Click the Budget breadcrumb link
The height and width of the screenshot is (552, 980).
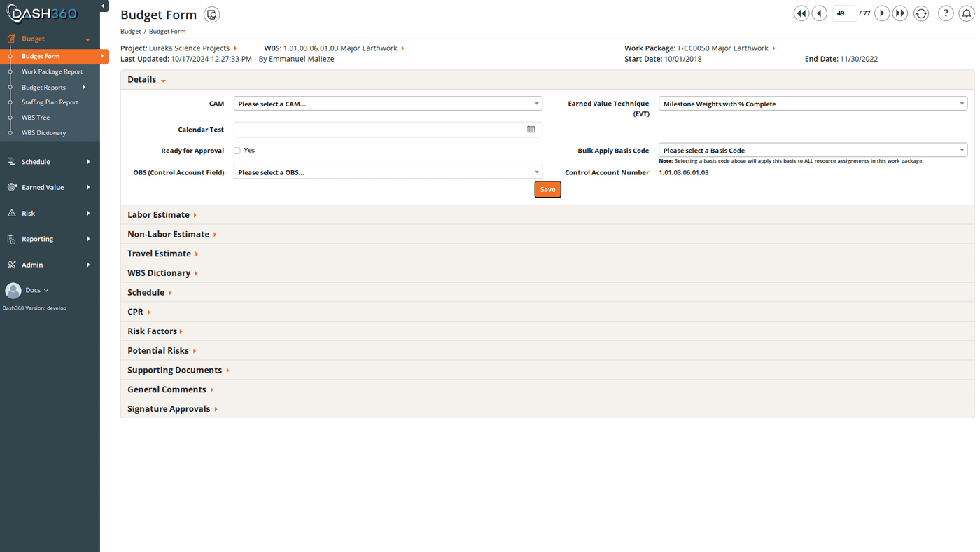(x=130, y=32)
